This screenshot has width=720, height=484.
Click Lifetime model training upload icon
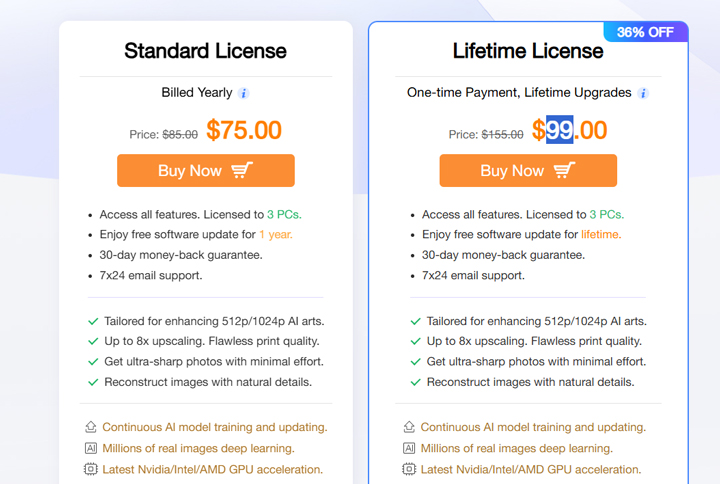409,427
